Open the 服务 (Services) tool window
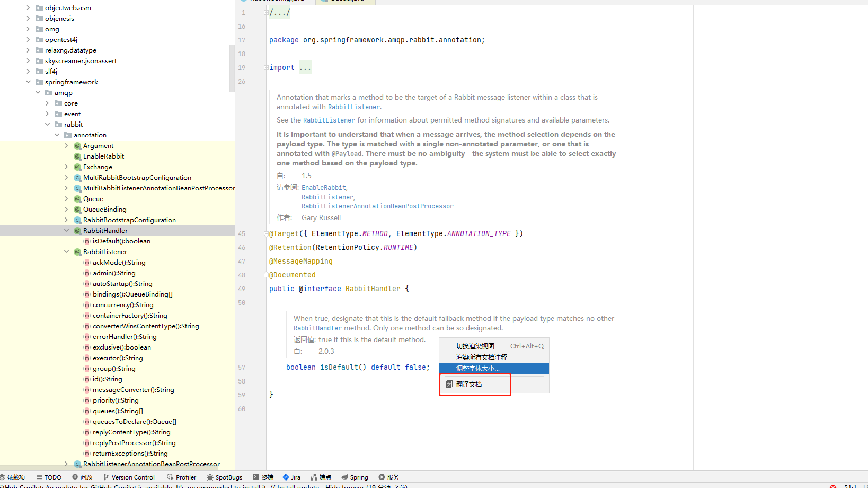Image resolution: width=868 pixels, height=488 pixels. [388, 477]
